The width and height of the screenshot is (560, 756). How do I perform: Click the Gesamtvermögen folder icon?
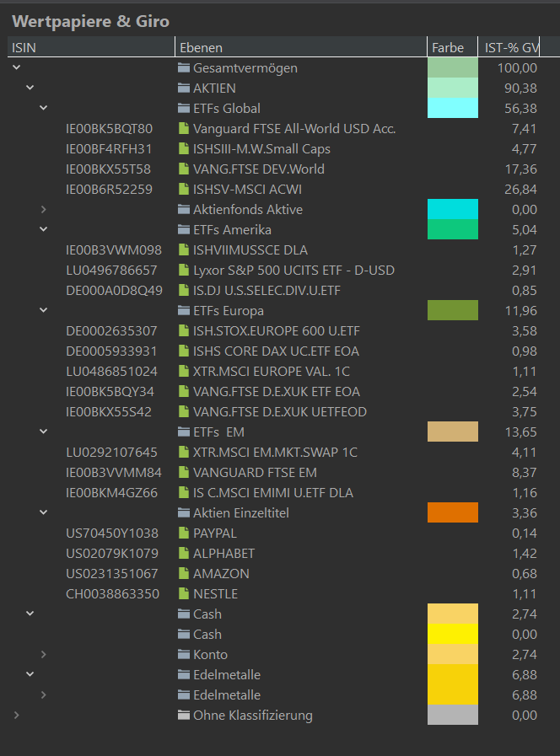(183, 68)
